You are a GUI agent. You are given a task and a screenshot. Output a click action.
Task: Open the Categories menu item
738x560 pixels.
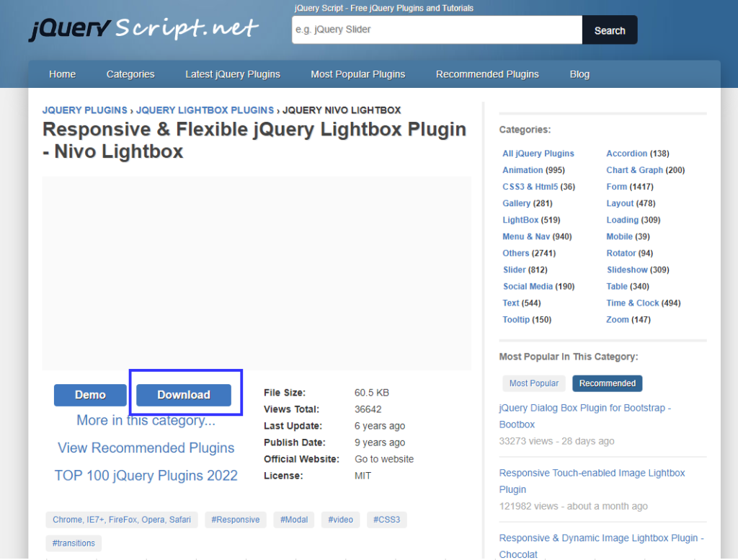[x=130, y=74]
